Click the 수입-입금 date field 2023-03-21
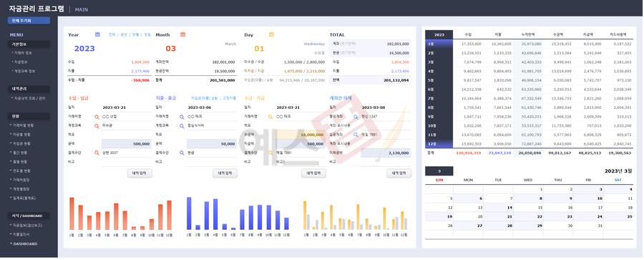The width and height of the screenshot is (644, 260). click(x=127, y=107)
